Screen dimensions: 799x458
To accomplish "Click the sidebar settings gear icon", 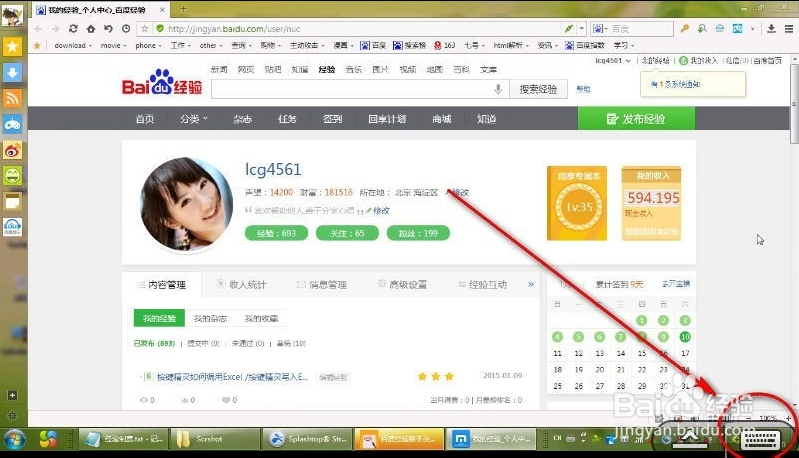I will 12,416.
